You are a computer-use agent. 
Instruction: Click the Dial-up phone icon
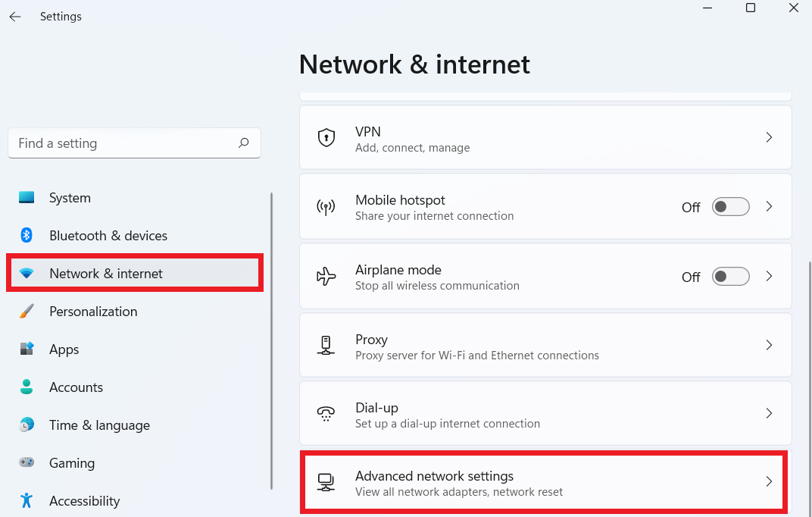click(x=326, y=414)
